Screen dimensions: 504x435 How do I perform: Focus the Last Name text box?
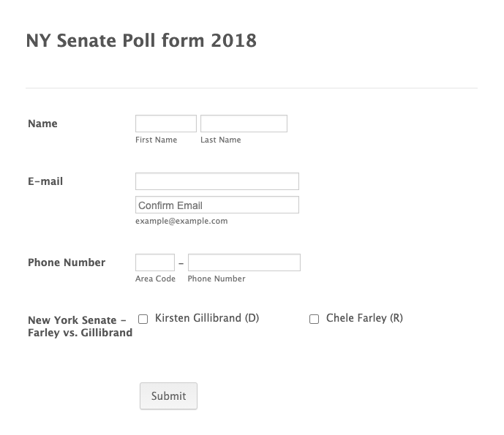pos(244,124)
